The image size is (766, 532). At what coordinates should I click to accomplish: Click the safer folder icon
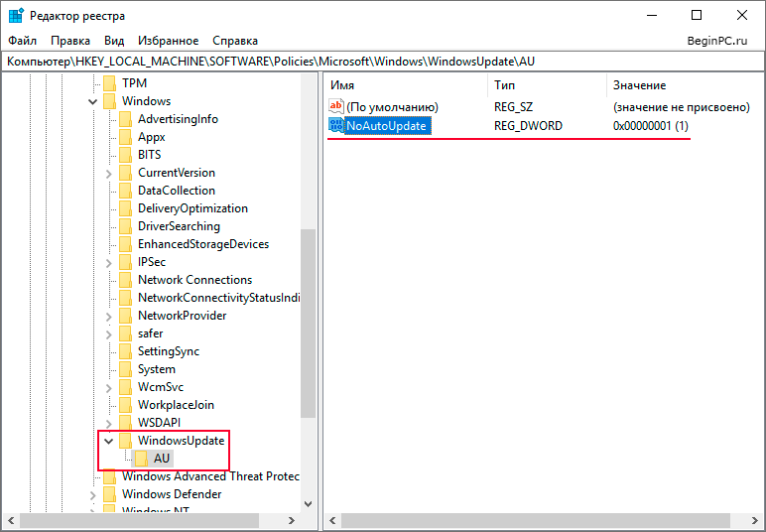(x=126, y=333)
